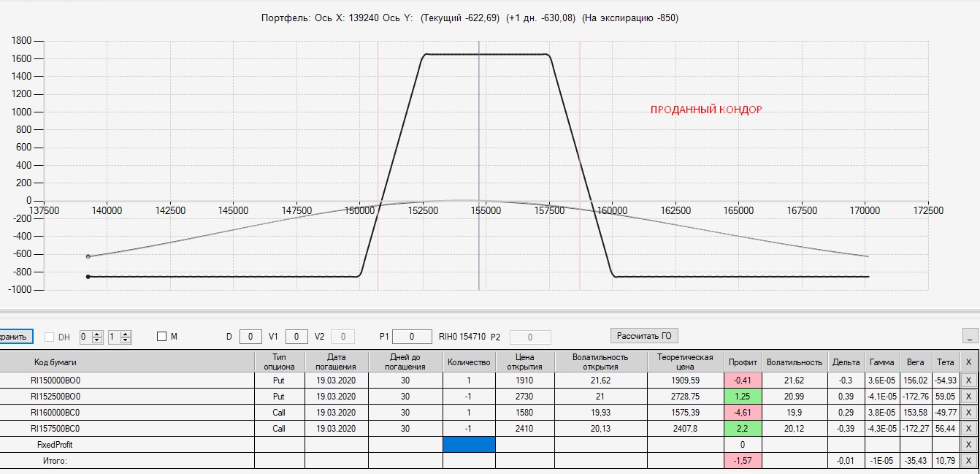Toggle the DH checkbox
The height and width of the screenshot is (474, 980).
click(50, 337)
